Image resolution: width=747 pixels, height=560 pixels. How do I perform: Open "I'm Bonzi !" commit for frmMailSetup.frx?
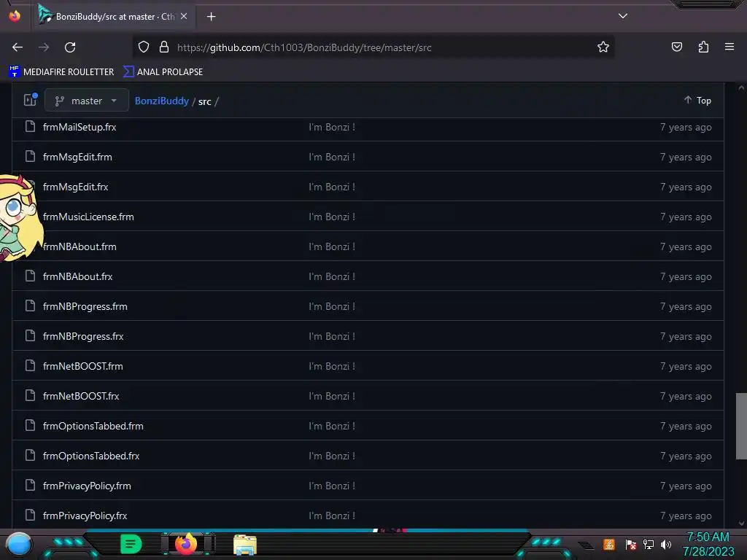332,127
